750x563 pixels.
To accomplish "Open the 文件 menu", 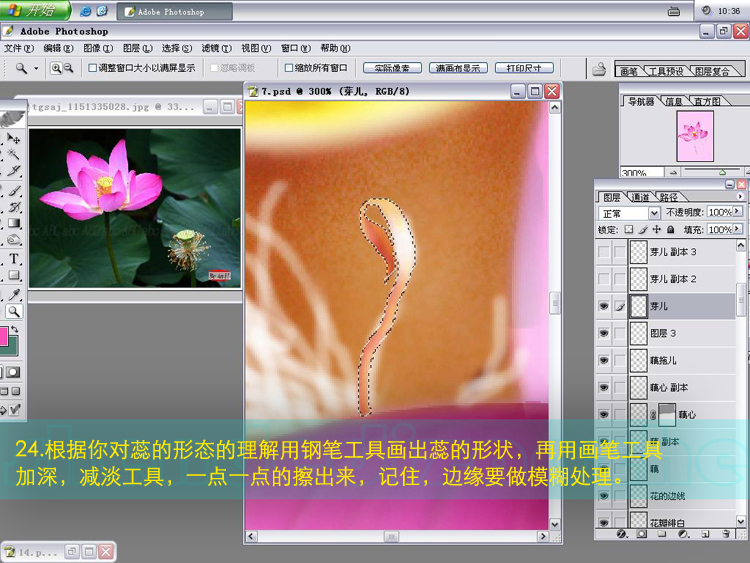I will 19,48.
